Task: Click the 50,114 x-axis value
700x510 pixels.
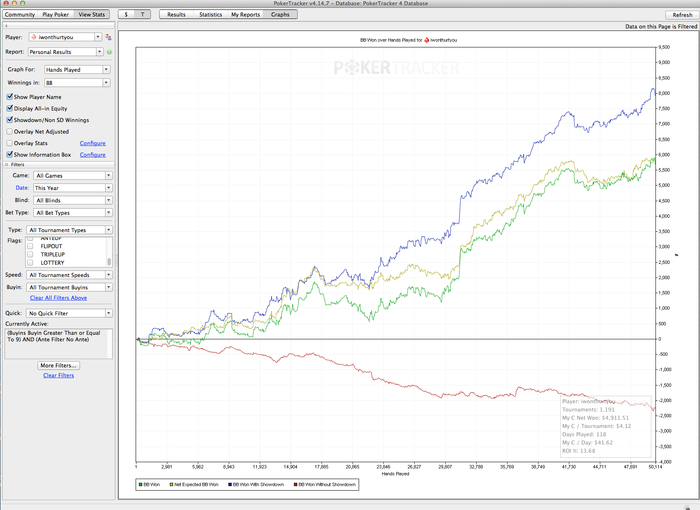Action: tap(655, 467)
